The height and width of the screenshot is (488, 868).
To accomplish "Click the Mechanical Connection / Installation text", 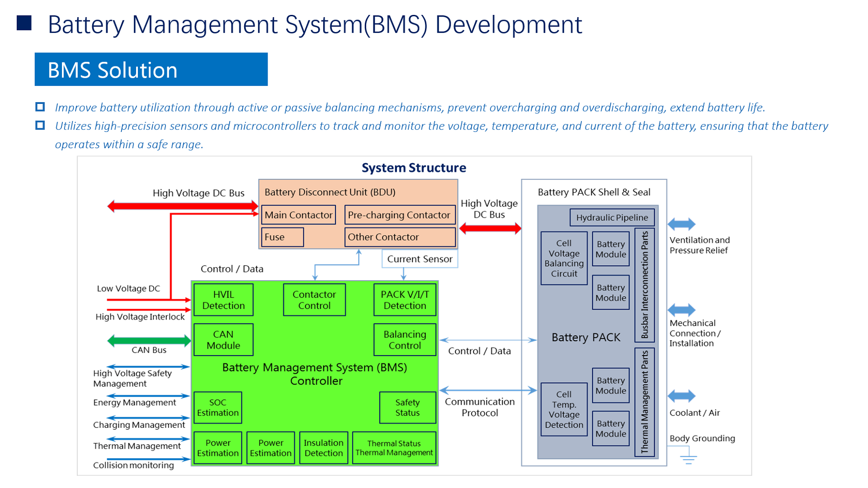I will pyautogui.click(x=695, y=333).
